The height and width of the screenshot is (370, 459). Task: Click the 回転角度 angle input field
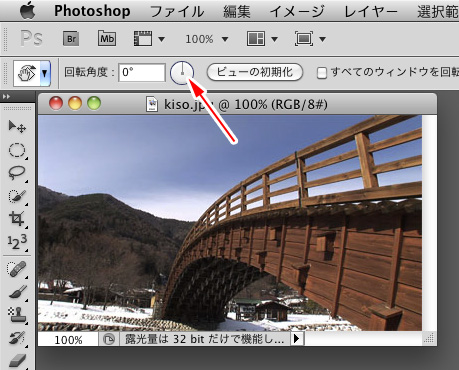click(142, 72)
